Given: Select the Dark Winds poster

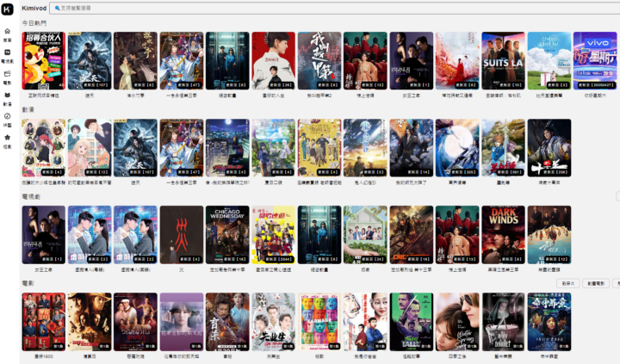Looking at the screenshot, I should tap(503, 233).
